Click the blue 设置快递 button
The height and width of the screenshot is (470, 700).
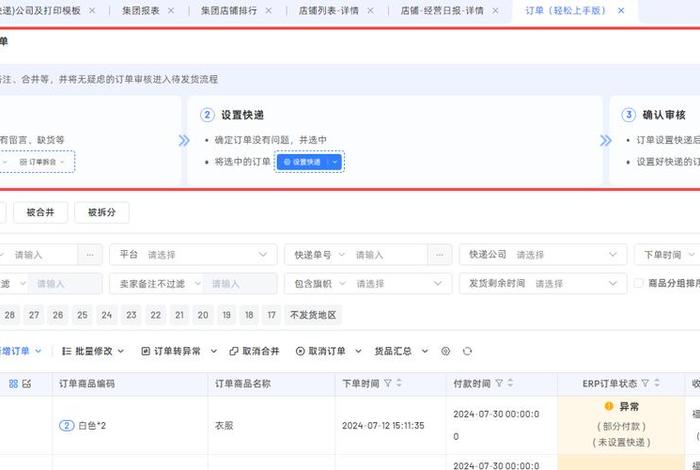(x=303, y=162)
